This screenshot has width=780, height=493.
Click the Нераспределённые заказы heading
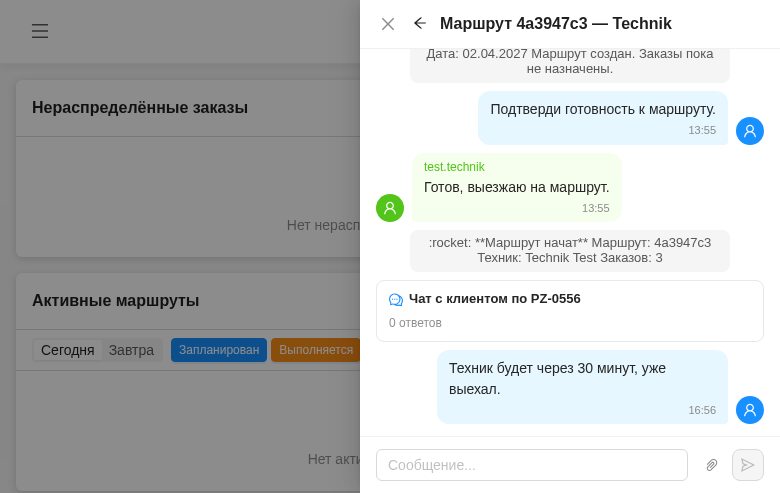click(x=140, y=108)
